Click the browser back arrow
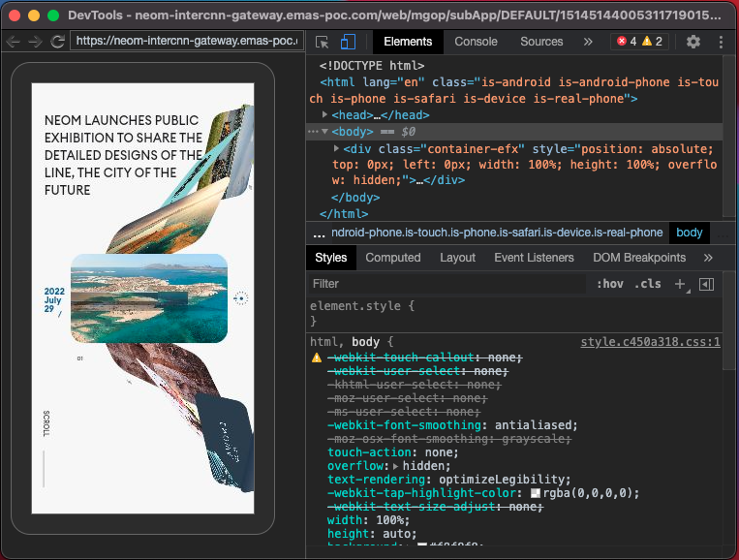Screen dimensions: 739x560 click(14, 42)
